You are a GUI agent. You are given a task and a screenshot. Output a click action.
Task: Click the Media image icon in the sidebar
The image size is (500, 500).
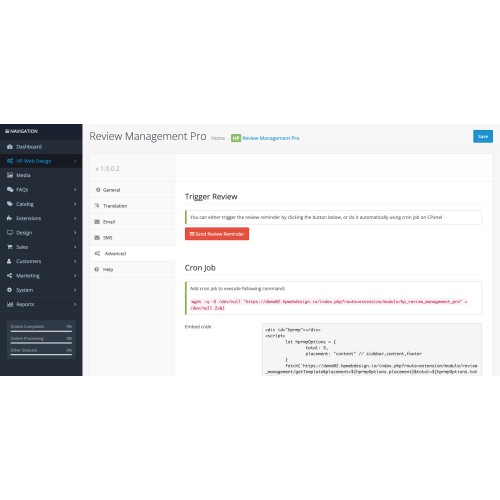point(10,175)
